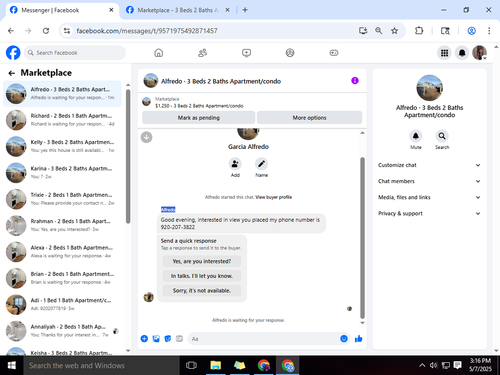Viewport: 500px width, 375px height.
Task: Choose a sticker in the composer
Action: [168, 339]
